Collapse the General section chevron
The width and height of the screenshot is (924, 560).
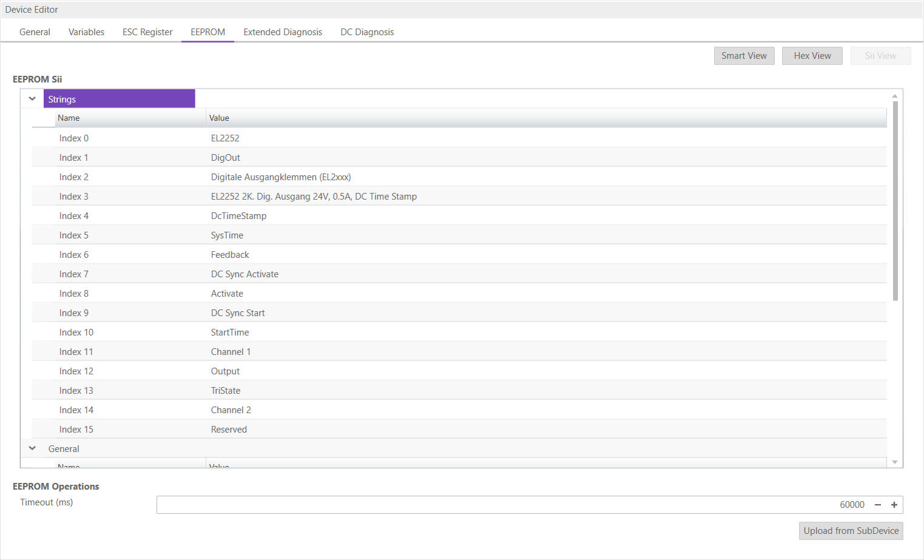click(x=32, y=448)
